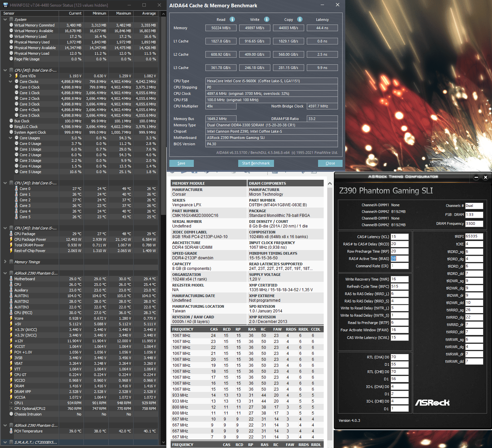Click the +12V voltage lightning icon

click(11, 341)
